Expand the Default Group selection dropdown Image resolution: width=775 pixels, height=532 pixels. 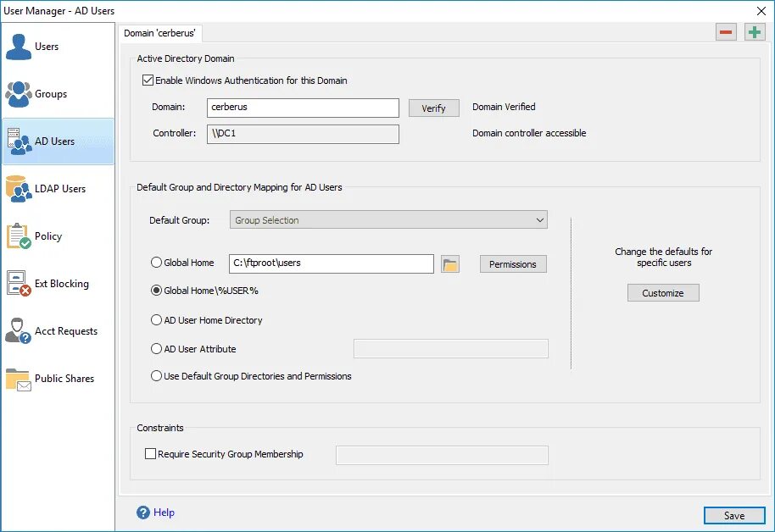pos(388,219)
